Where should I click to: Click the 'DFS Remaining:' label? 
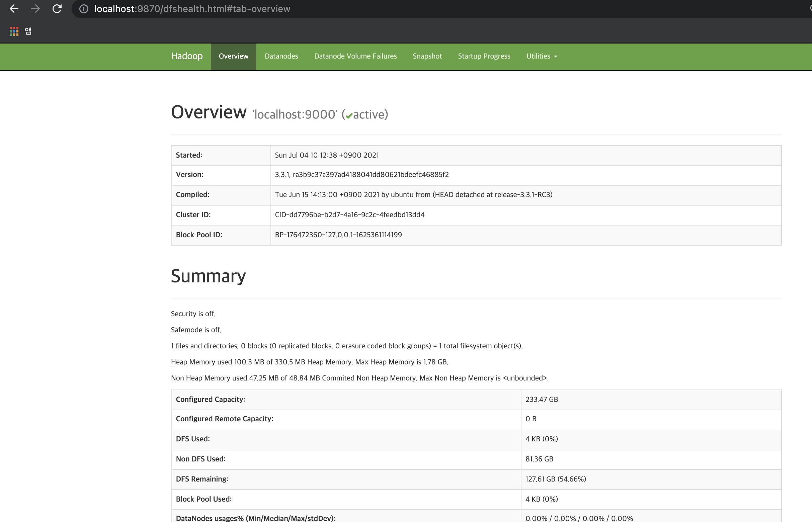(x=202, y=479)
